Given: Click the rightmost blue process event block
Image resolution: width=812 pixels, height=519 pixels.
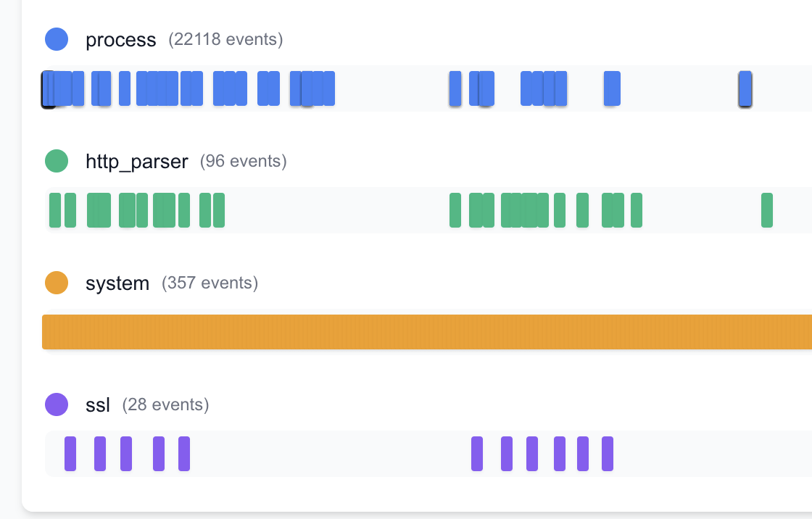Looking at the screenshot, I should tap(745, 88).
